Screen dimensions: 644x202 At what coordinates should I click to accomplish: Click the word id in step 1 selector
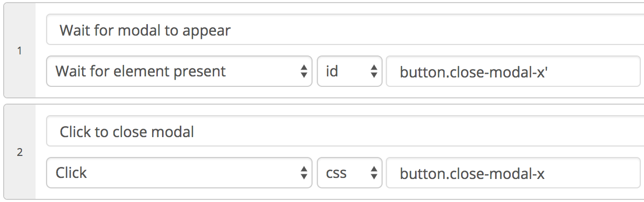tap(332, 71)
